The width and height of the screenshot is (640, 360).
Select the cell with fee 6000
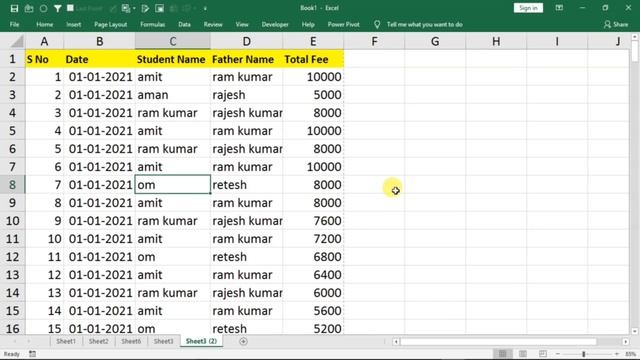coord(313,293)
